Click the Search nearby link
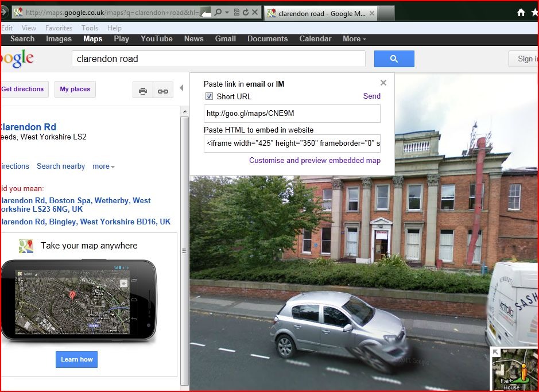This screenshot has height=392, width=539. pyautogui.click(x=61, y=166)
